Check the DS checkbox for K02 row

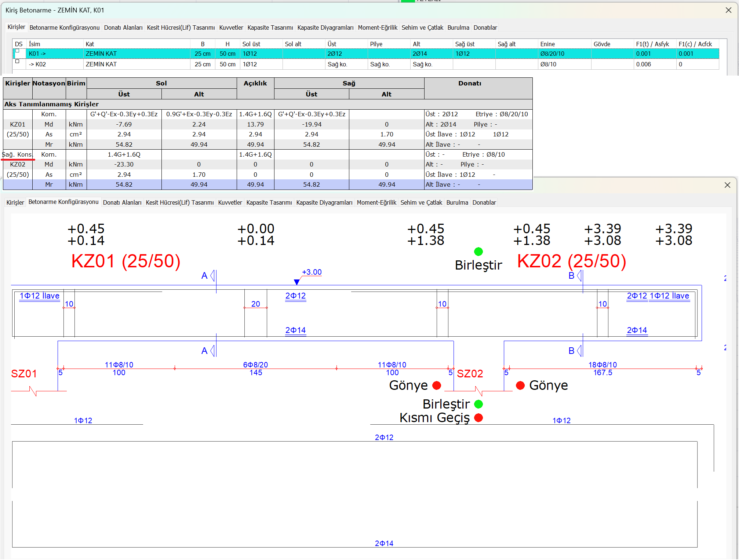point(17,62)
